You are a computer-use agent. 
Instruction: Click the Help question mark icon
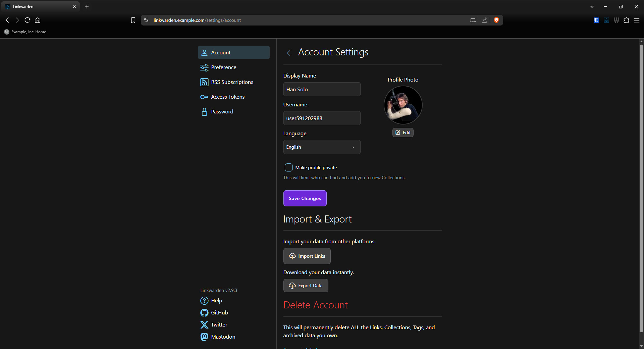204,301
